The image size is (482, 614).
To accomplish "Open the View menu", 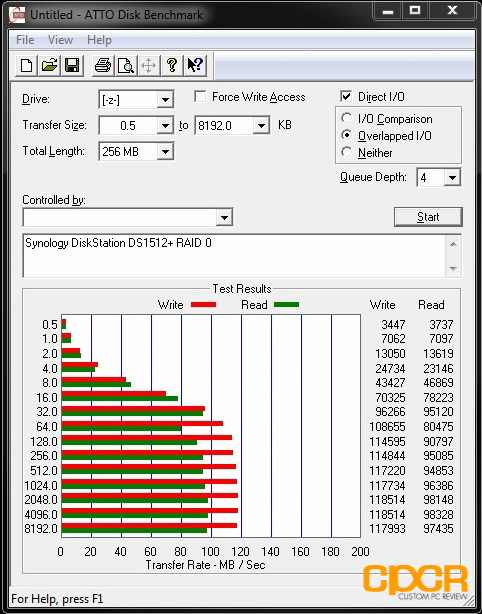I will 60,40.
